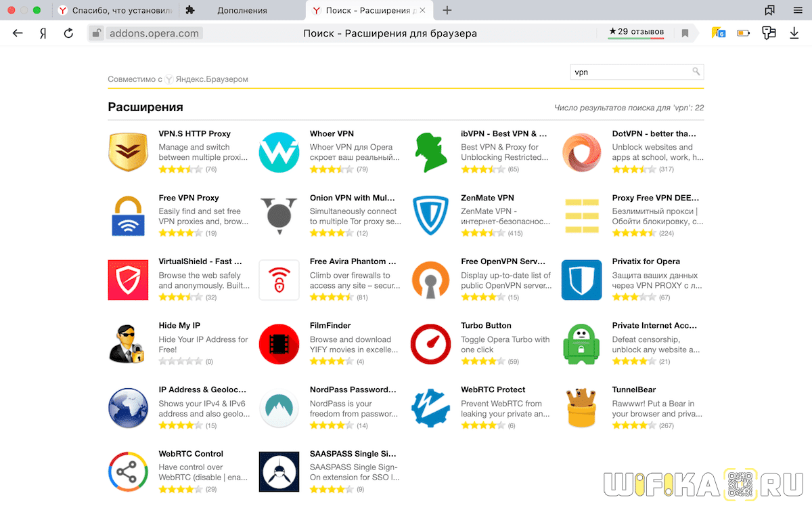Open the Privatix for Opera icon
Screen dimensions: 812x508
581,280
